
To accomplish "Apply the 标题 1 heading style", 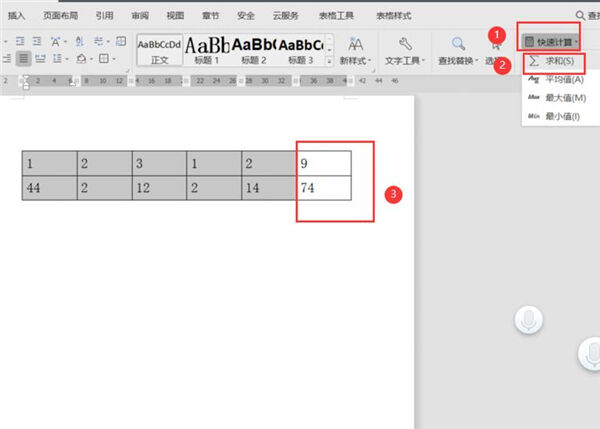I will click(x=207, y=51).
